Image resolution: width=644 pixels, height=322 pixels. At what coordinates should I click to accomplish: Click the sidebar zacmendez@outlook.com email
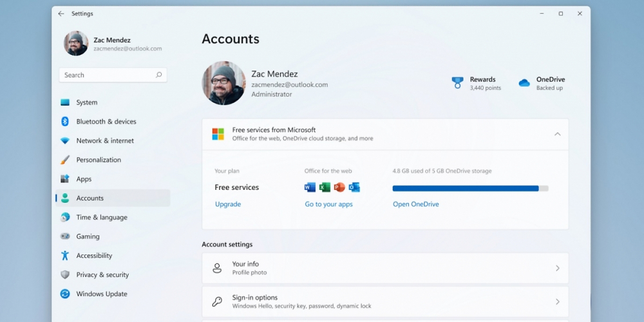[x=128, y=48]
